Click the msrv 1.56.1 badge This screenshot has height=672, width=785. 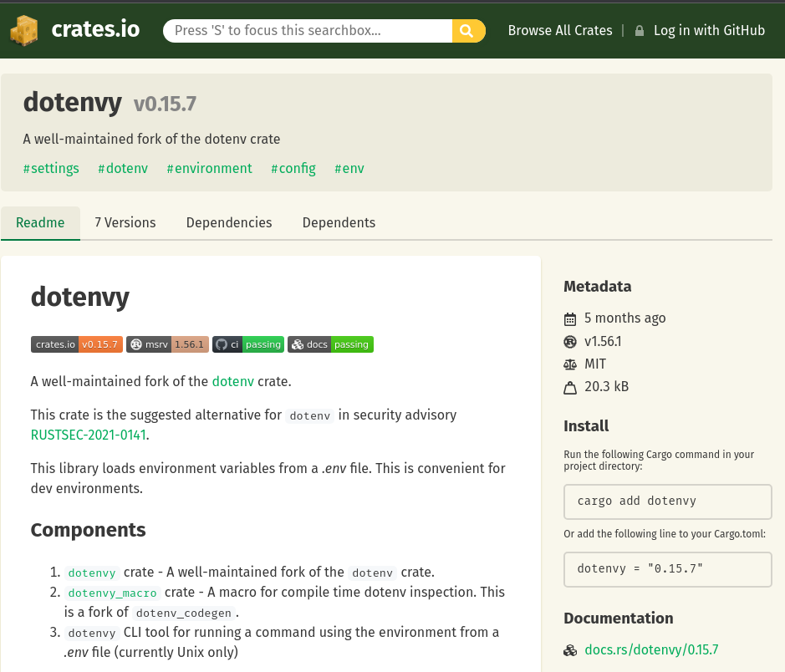(x=167, y=344)
